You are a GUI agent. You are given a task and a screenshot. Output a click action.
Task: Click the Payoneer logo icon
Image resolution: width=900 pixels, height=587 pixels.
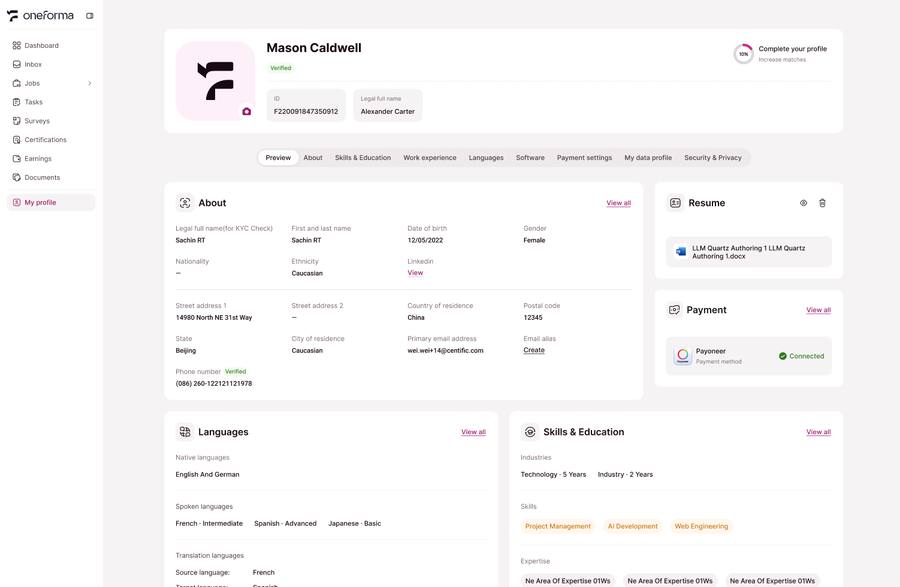tap(682, 356)
